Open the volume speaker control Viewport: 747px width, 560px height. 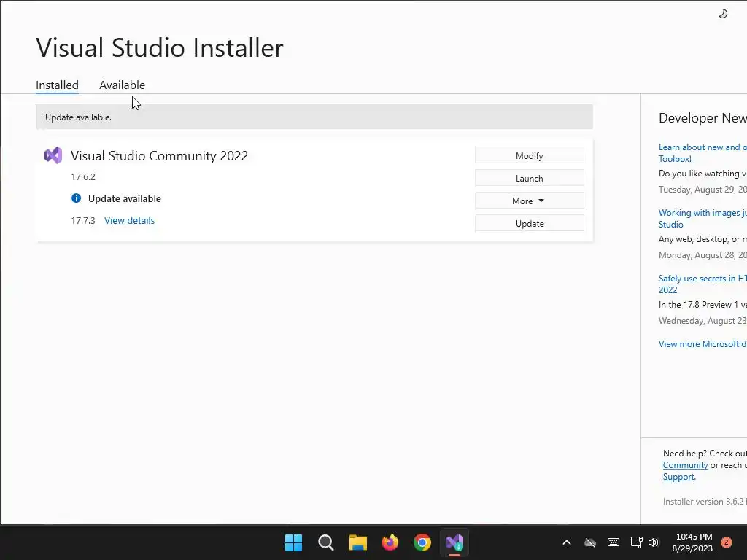(x=654, y=542)
